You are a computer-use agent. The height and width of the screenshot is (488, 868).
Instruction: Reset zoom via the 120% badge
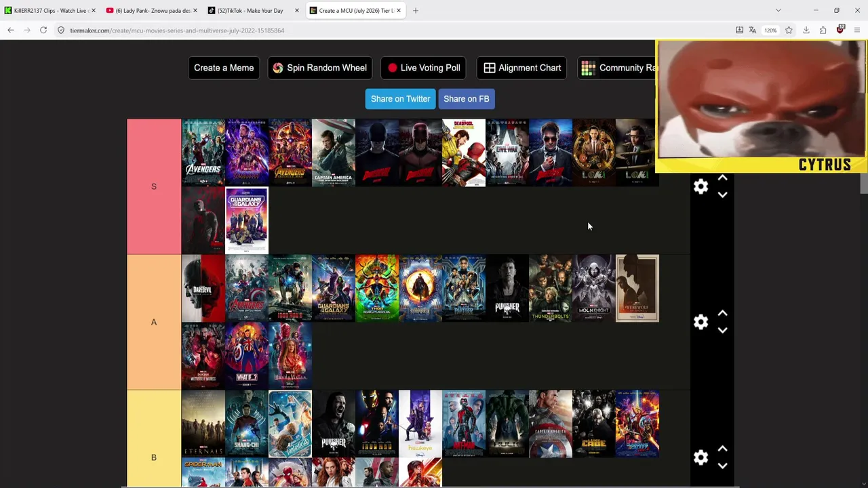coord(770,30)
